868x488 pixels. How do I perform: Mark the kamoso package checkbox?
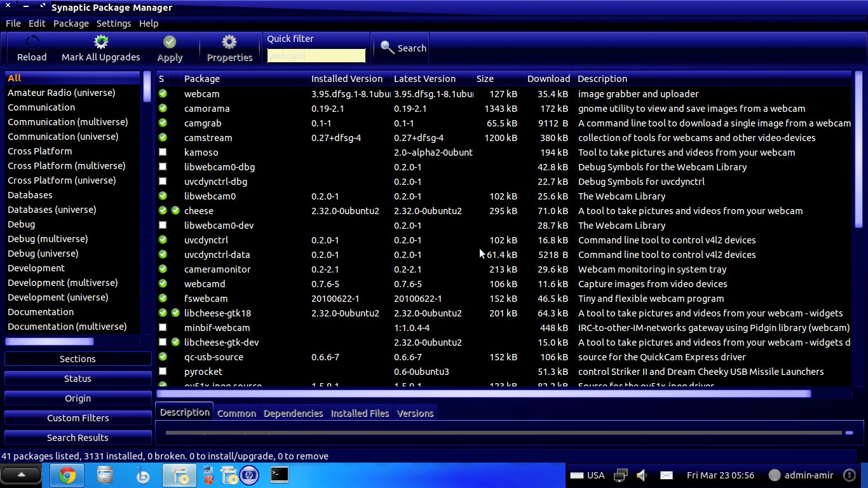[163, 152]
